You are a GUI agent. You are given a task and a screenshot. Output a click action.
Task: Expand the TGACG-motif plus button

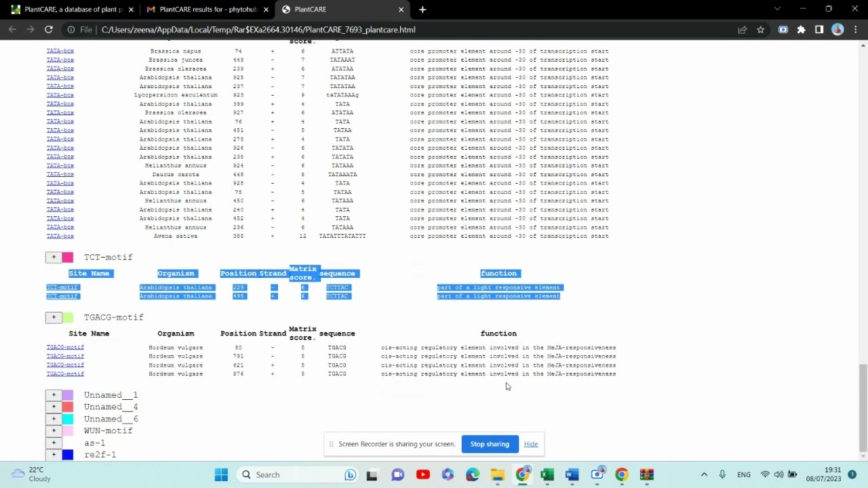pyautogui.click(x=54, y=317)
